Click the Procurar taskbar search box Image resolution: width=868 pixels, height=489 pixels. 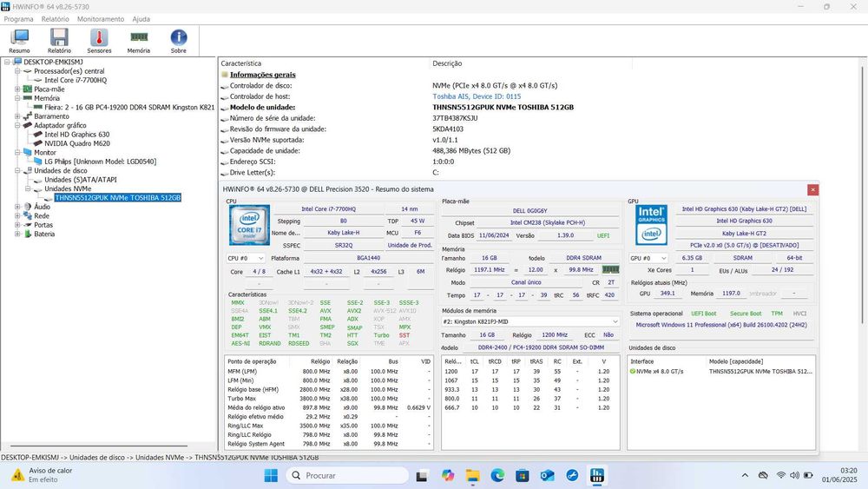coord(348,475)
